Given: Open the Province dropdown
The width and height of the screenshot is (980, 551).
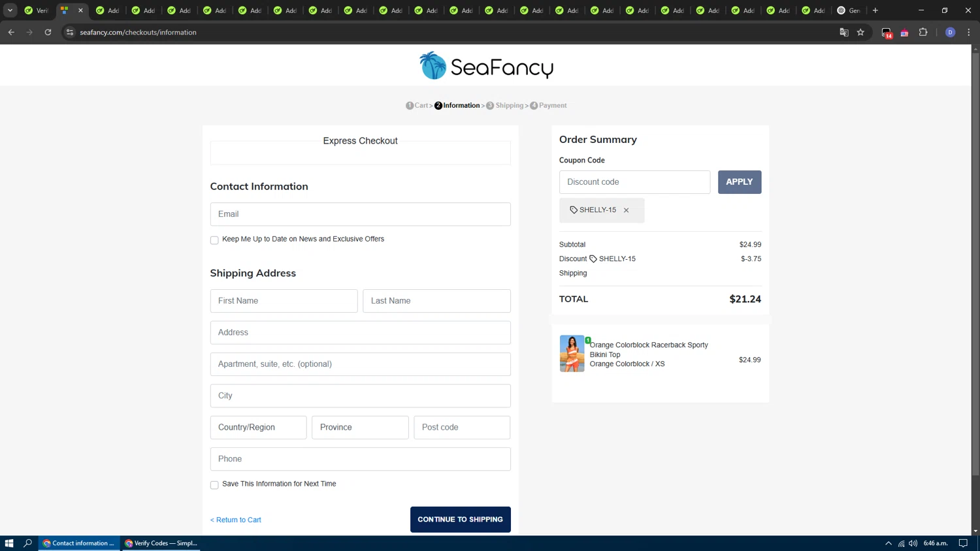Looking at the screenshot, I should (360, 428).
